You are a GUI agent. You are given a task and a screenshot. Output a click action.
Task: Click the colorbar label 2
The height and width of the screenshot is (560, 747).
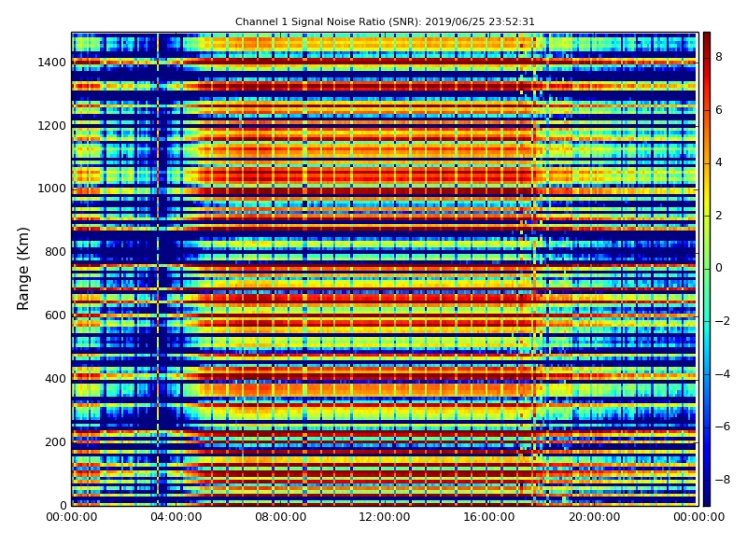pyautogui.click(x=719, y=216)
